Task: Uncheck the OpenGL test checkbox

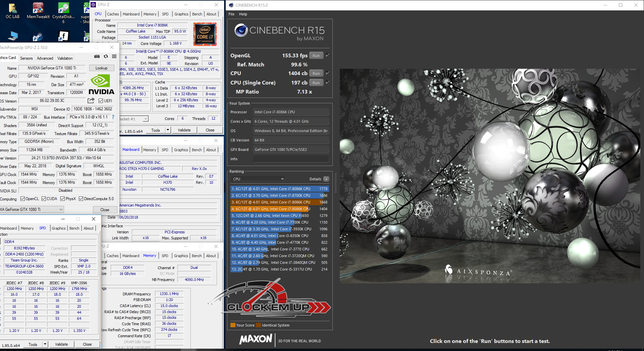Action: 327,55
